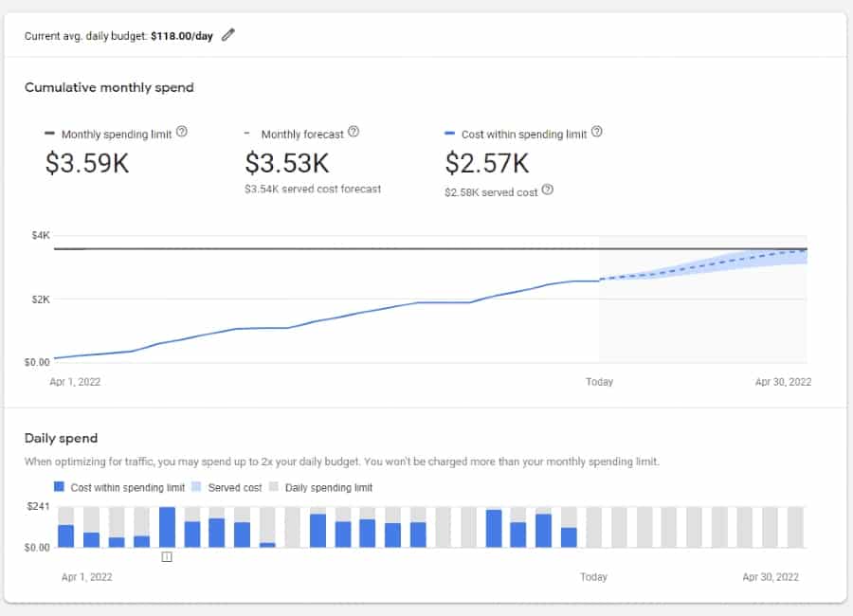Click the dark blue Cost within spending limit legend swatch

click(x=59, y=486)
